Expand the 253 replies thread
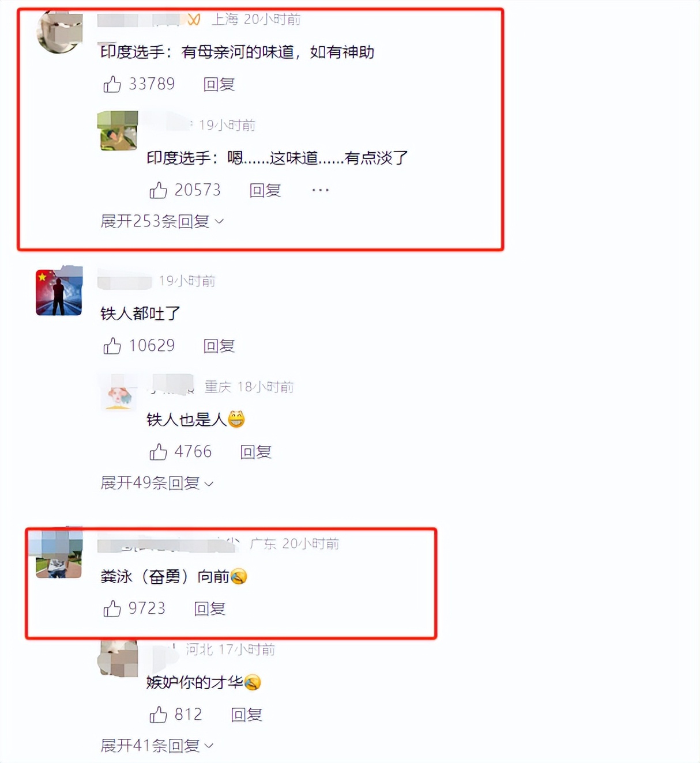700x763 pixels. pyautogui.click(x=162, y=221)
